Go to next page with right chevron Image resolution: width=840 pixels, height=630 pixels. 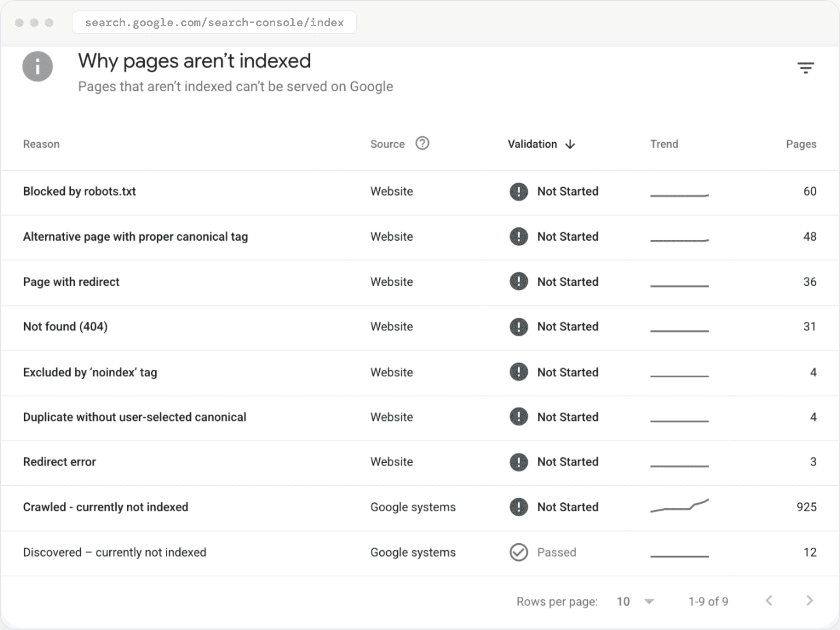coord(809,601)
